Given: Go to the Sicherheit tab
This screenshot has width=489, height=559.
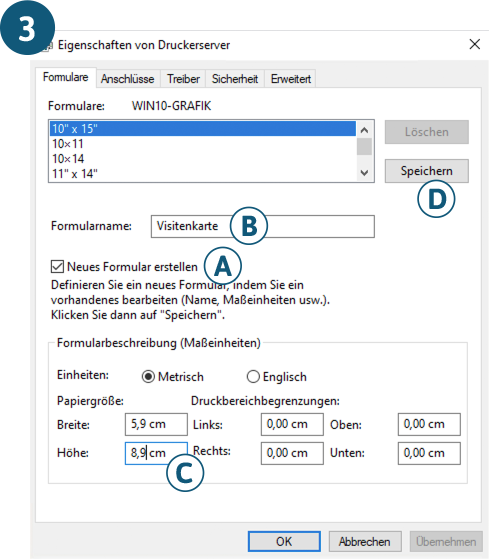Looking at the screenshot, I should click(235, 78).
